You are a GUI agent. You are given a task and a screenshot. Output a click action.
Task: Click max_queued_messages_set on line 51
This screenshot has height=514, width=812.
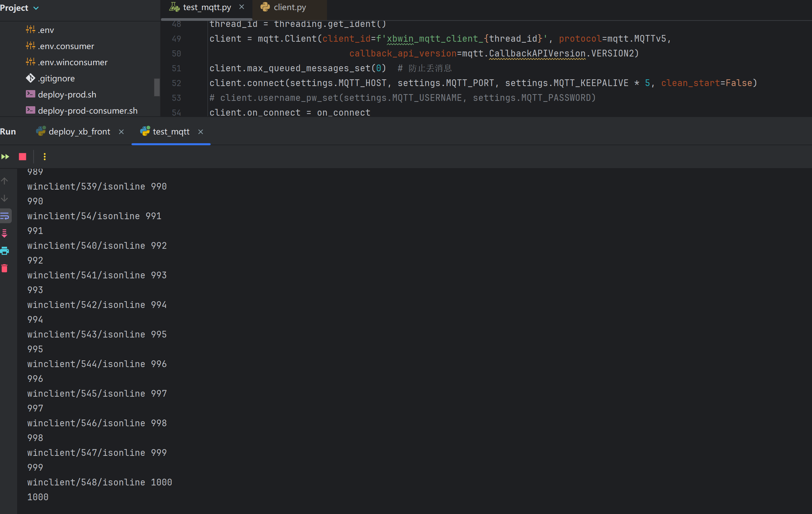coord(308,69)
